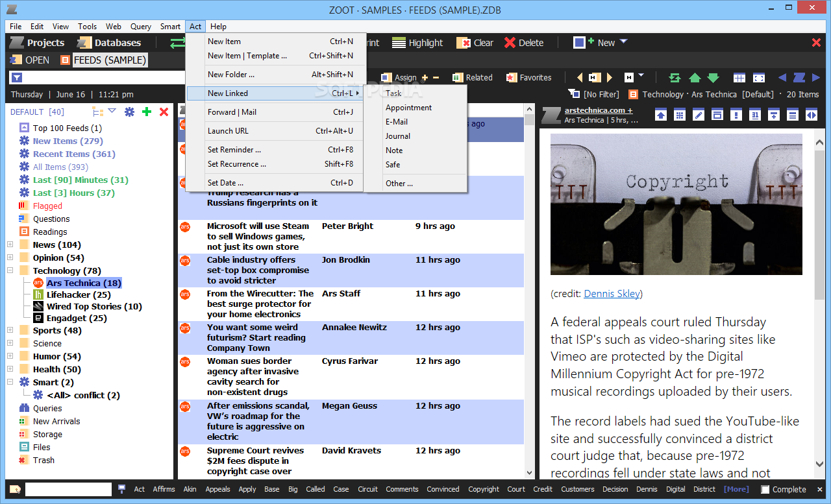Viewport: 831px width, 504px height.
Task: Click the exclamation mark icon in reader pane
Action: (x=736, y=115)
